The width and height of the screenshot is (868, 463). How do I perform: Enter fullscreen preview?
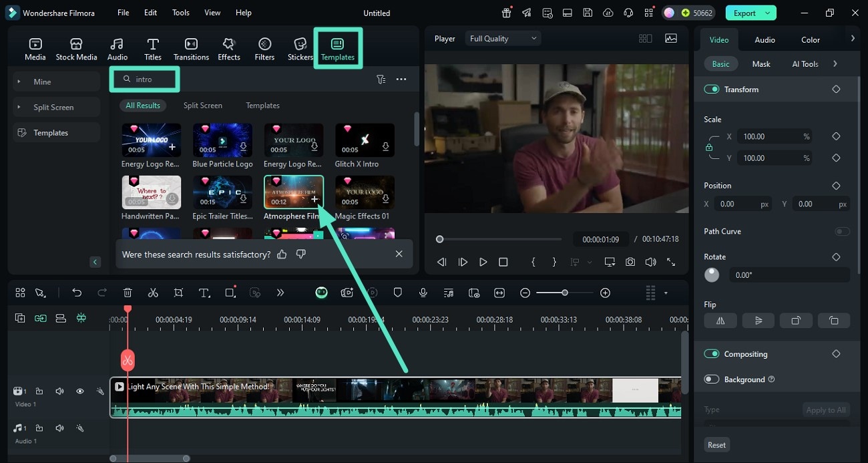tap(671, 262)
